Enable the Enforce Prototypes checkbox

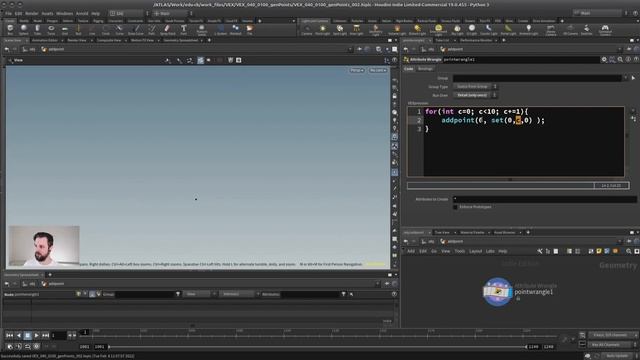(456, 207)
